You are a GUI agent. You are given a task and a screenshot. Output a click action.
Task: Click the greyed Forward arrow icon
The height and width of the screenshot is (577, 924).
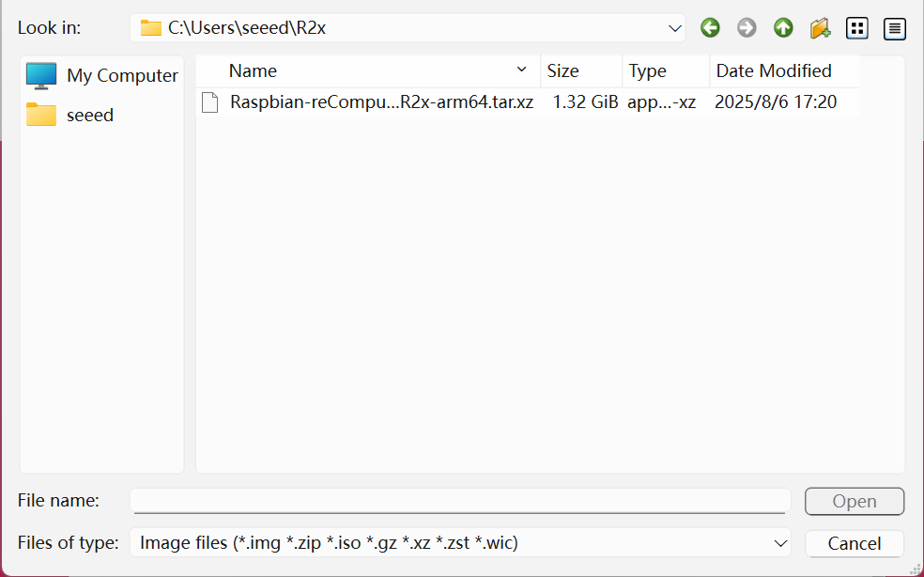(x=747, y=28)
